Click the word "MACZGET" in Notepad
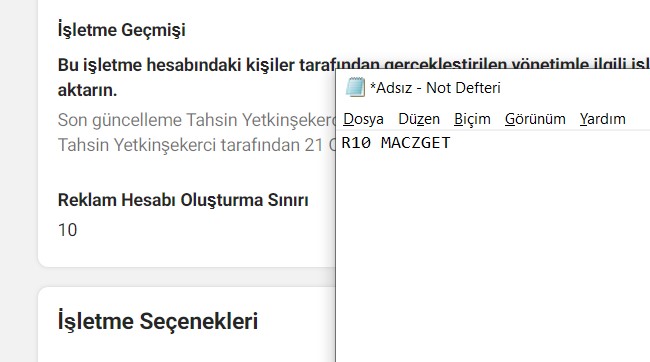 click(415, 143)
